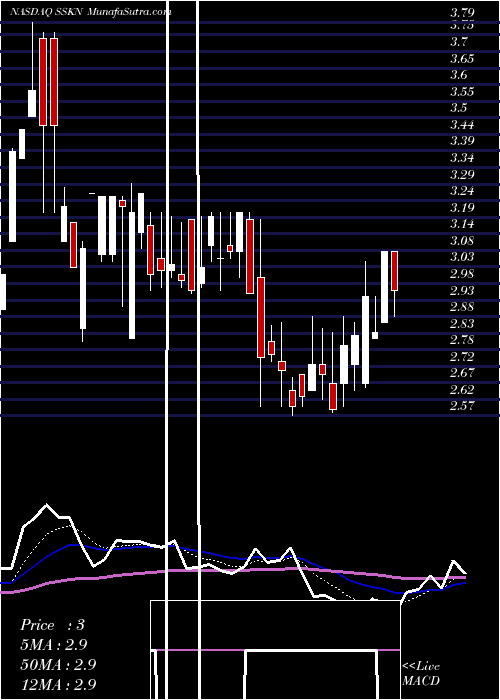
Task: Pick the 2.93 price level label
Action: point(462,291)
